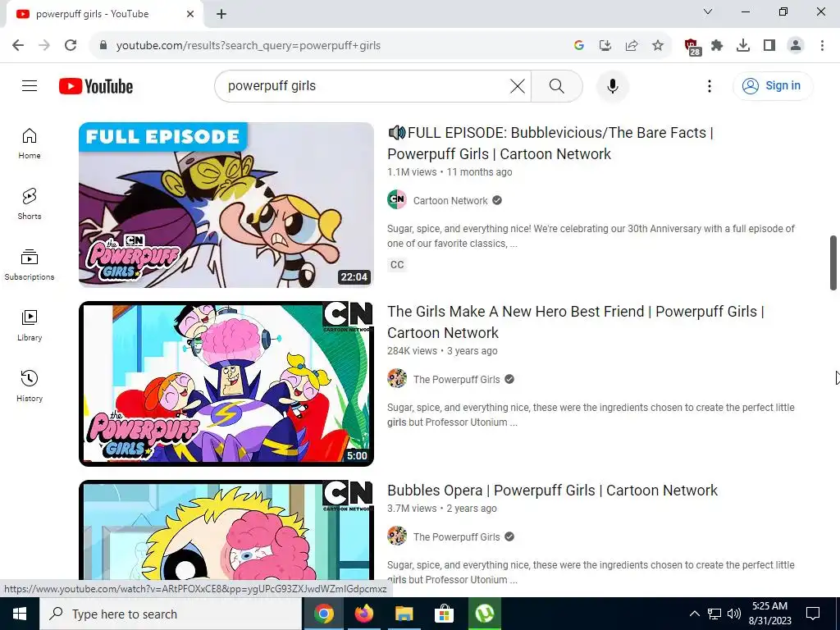Open Chrome's three-dot customize menu
The width and height of the screenshot is (840, 630).
point(822,45)
